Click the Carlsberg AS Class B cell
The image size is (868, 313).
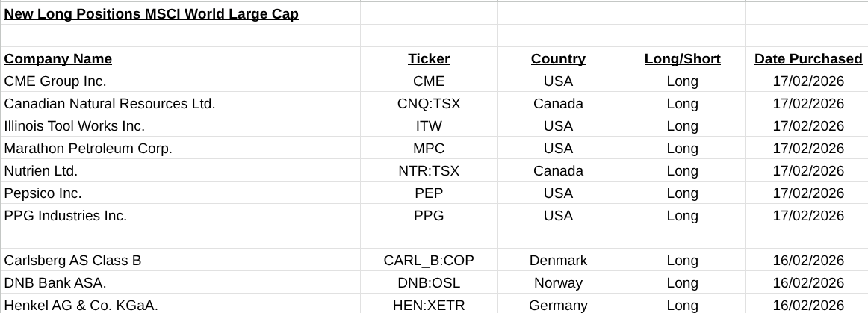tap(72, 261)
